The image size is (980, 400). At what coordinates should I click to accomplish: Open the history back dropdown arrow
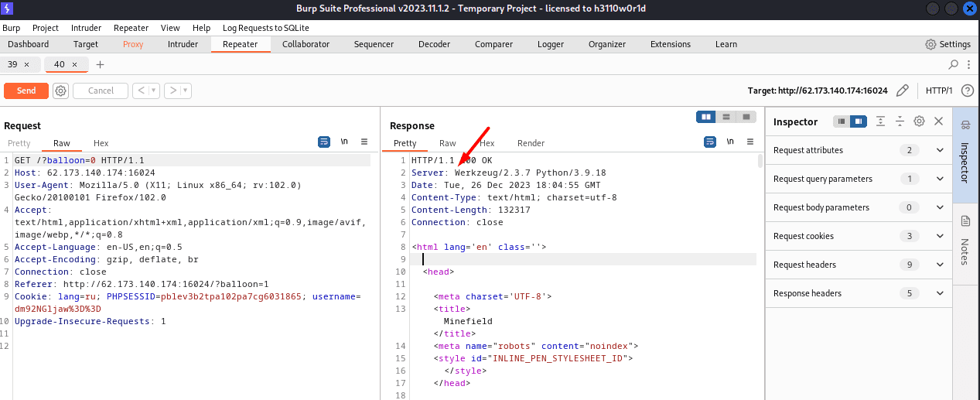click(154, 91)
